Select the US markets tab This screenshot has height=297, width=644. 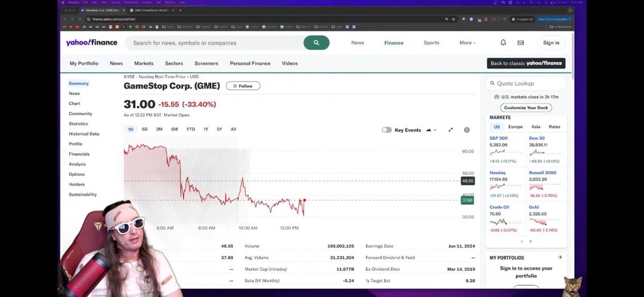click(497, 127)
